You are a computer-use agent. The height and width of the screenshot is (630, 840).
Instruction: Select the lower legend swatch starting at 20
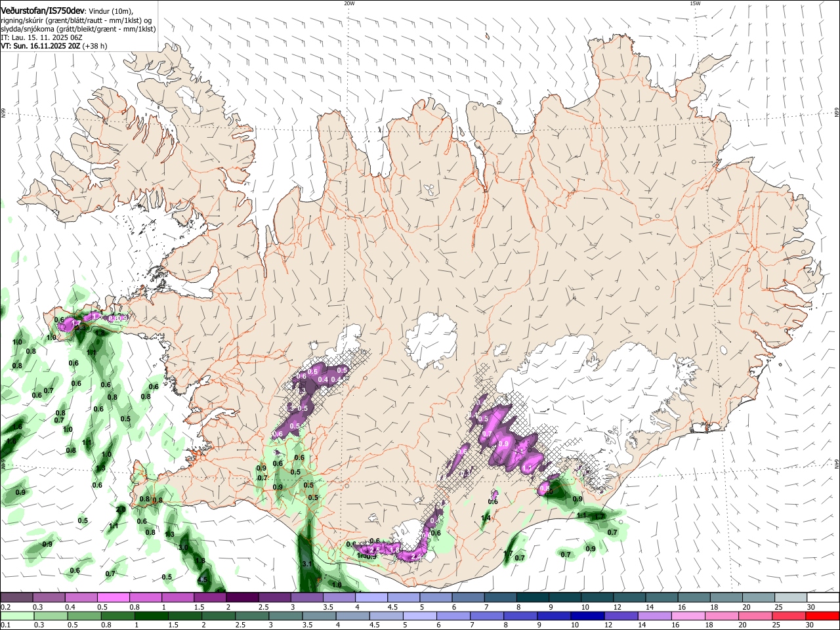tap(755, 616)
